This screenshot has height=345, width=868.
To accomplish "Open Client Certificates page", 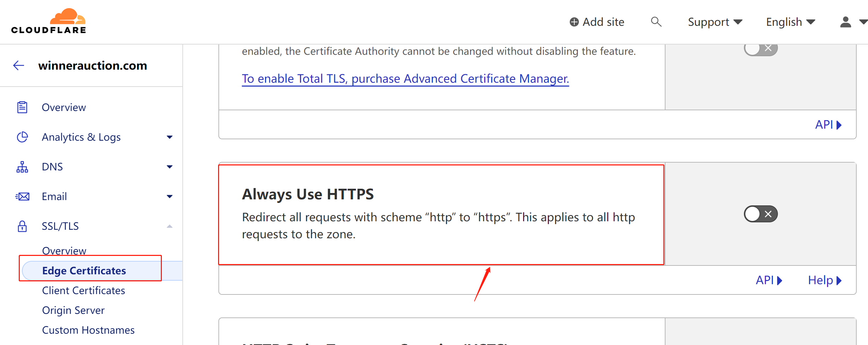I will [x=83, y=291].
